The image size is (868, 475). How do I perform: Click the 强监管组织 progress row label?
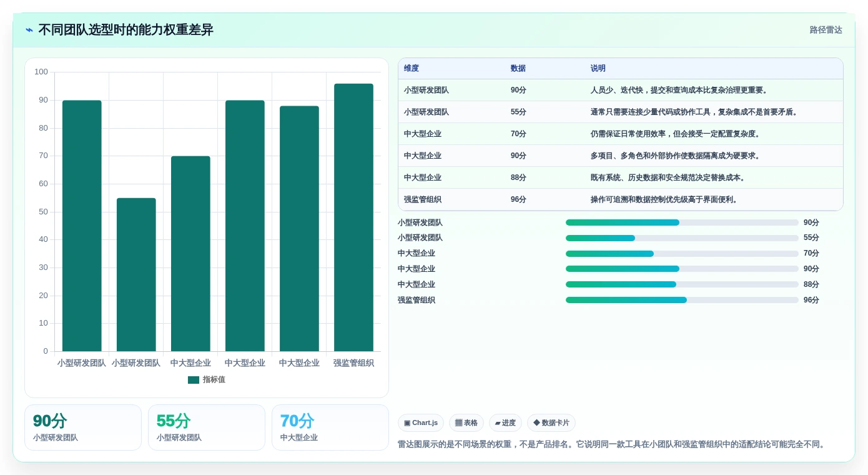click(x=417, y=300)
